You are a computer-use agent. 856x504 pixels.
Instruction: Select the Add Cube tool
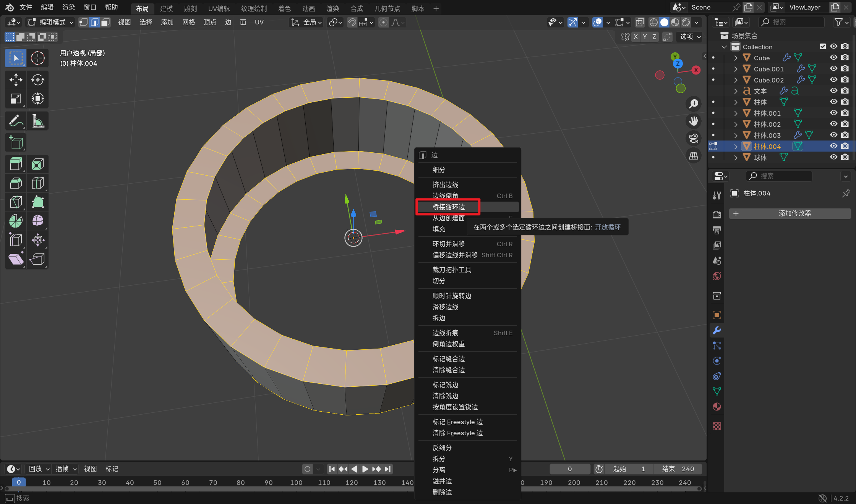pos(16,143)
